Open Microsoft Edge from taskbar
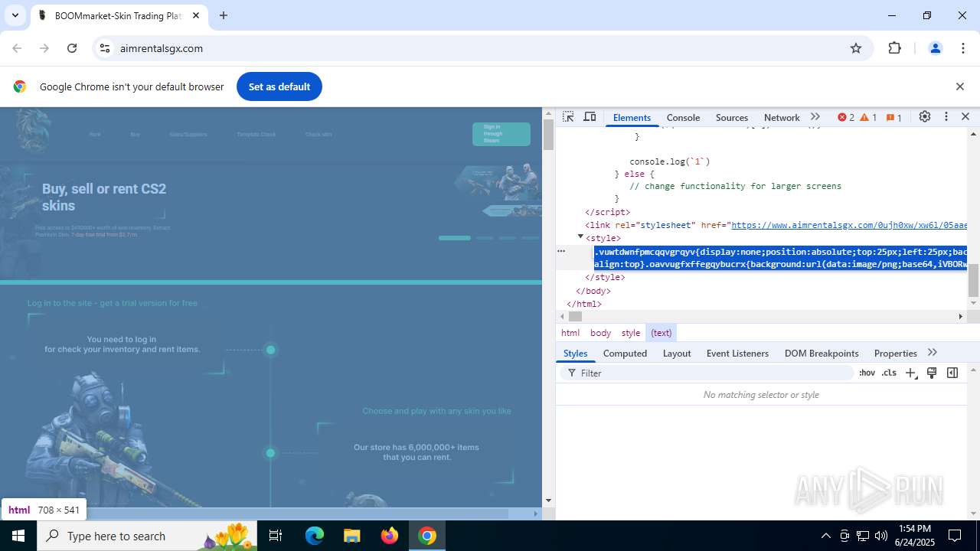This screenshot has height=551, width=980. [x=315, y=536]
